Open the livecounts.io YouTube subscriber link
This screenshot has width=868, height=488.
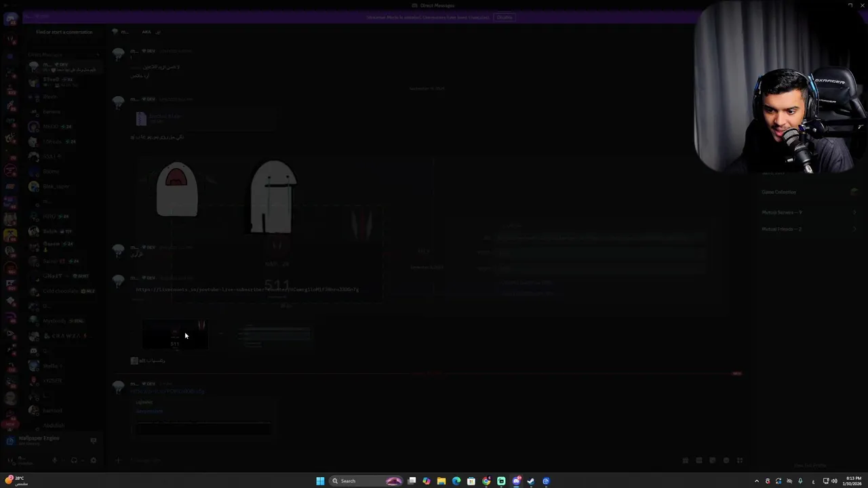pyautogui.click(x=247, y=289)
